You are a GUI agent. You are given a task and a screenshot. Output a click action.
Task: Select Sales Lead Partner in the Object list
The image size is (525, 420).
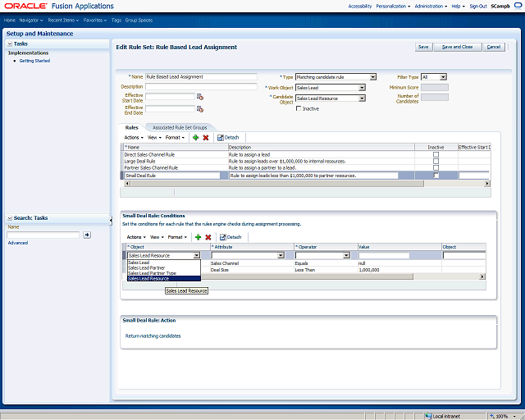(164, 268)
